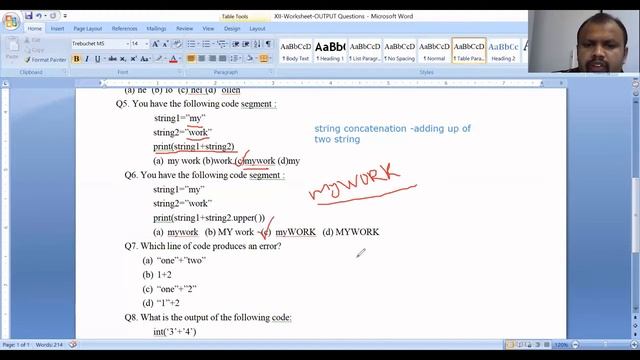Activate the Format Painter
640x360 pixels.
[x=45, y=60]
